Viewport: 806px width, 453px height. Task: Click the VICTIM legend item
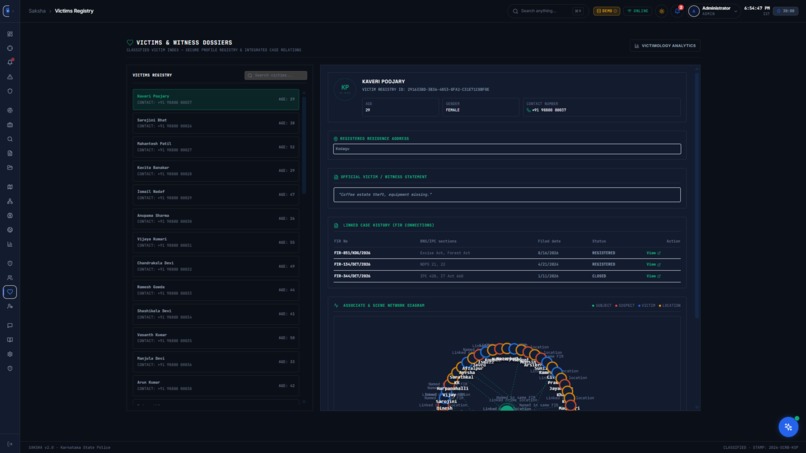coord(647,305)
